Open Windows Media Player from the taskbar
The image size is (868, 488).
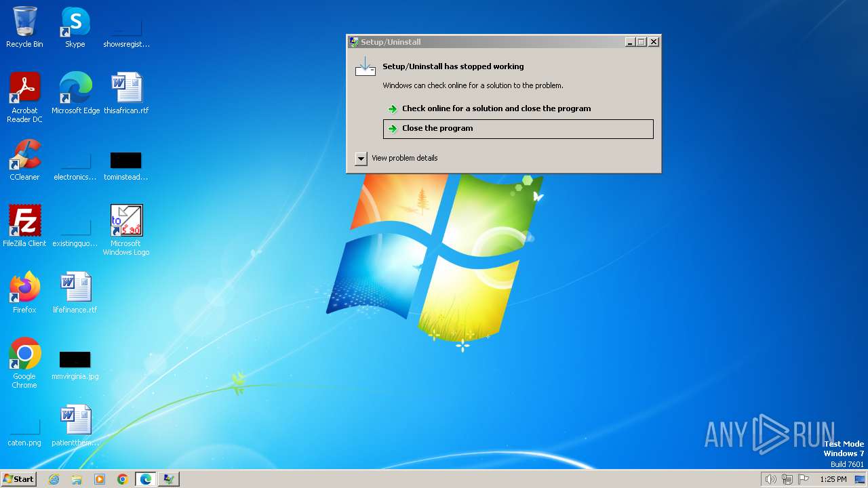[100, 479]
